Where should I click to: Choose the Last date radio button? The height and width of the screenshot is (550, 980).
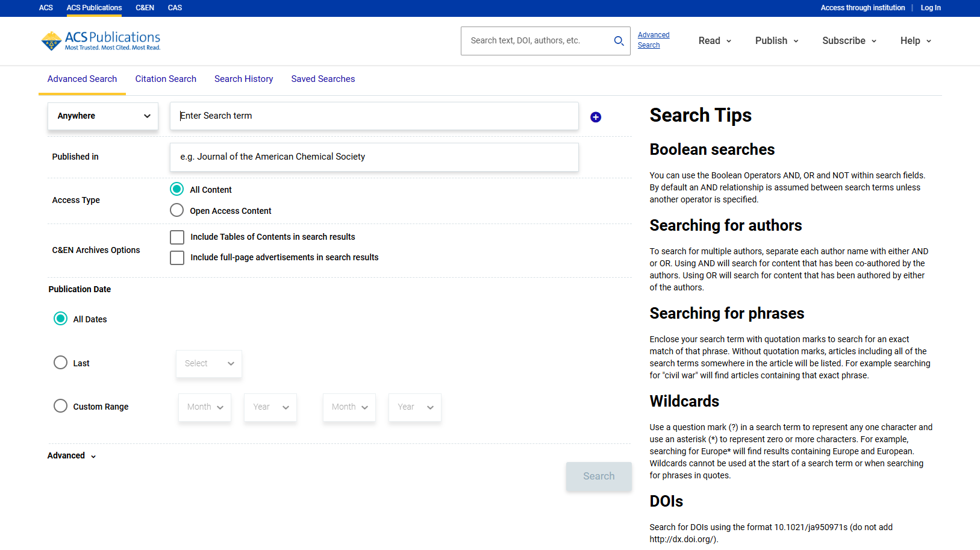click(x=60, y=363)
